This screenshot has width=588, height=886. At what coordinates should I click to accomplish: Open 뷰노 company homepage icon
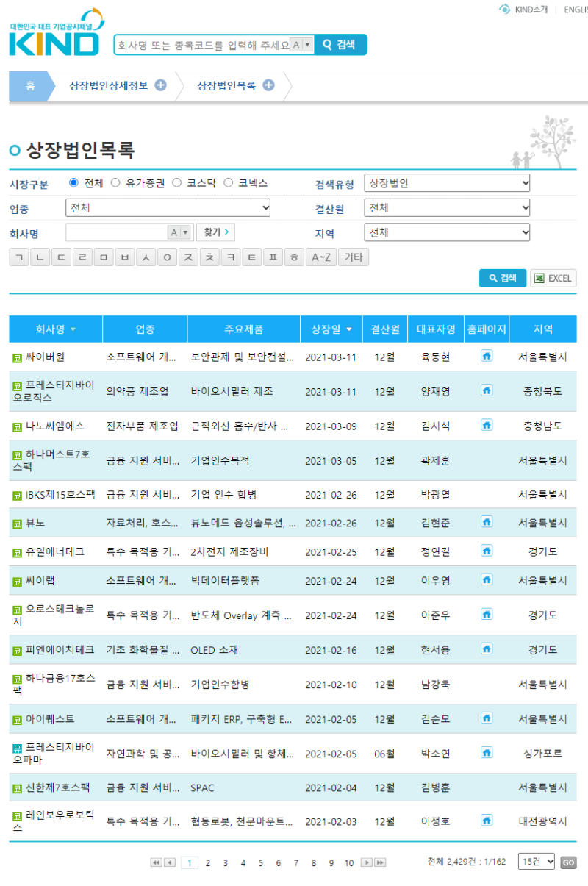487,523
